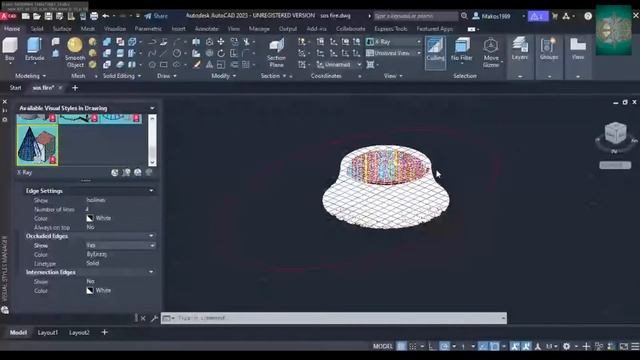Screen dimensions: 640x360
Task: Open the Parametric ribbon tab
Action: point(148,29)
